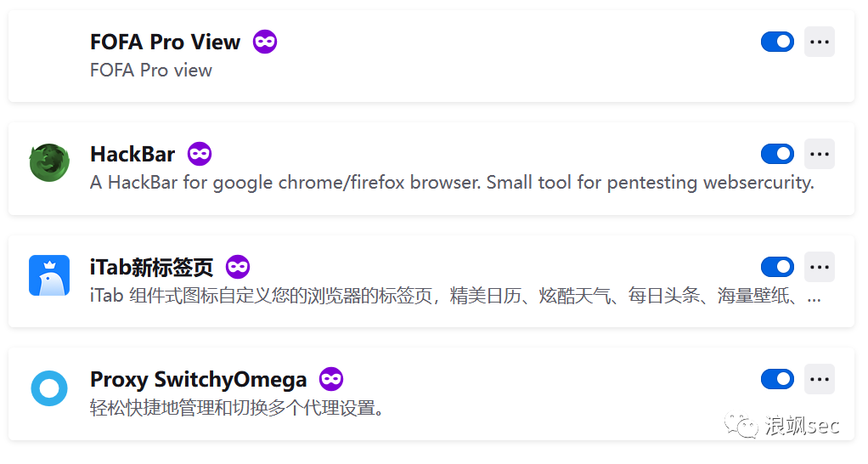Expand more options for iTab新标签页

click(x=820, y=267)
